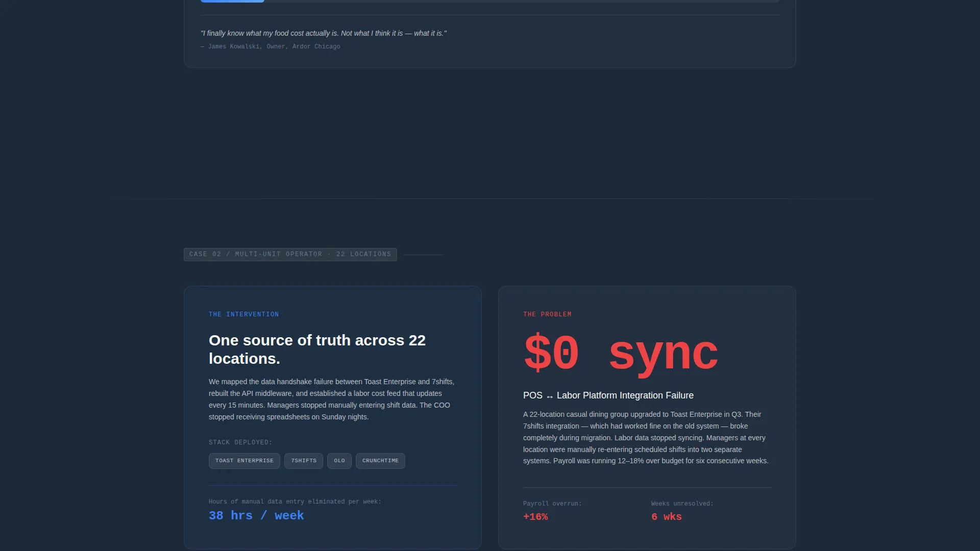Click the James Kowalski quote attribution
This screenshot has height=551, width=980.
click(x=271, y=46)
